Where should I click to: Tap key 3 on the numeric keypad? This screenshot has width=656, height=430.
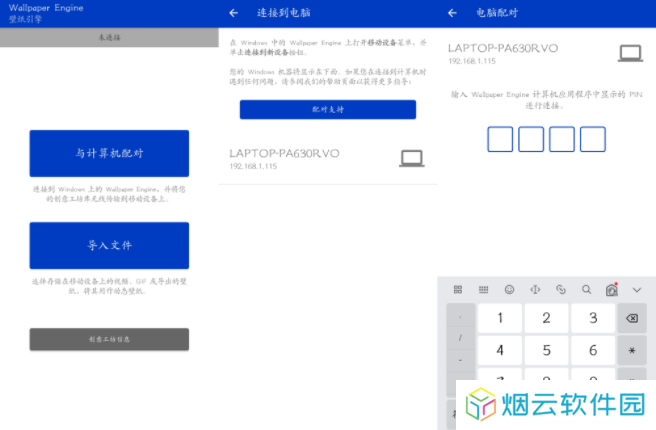[593, 318]
